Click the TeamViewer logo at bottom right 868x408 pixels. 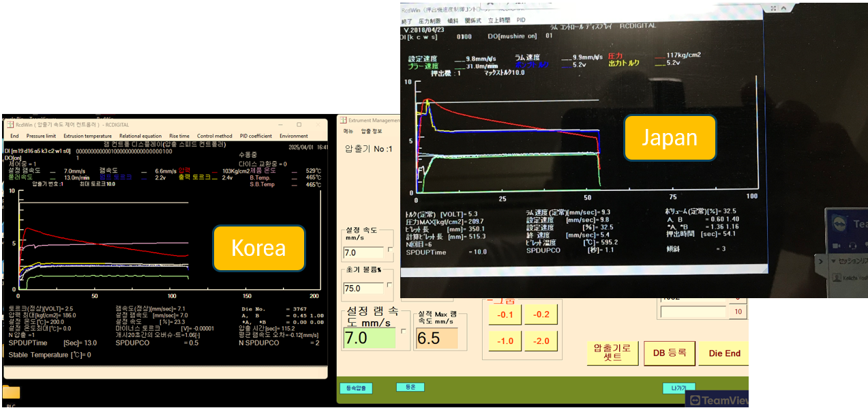(x=695, y=401)
